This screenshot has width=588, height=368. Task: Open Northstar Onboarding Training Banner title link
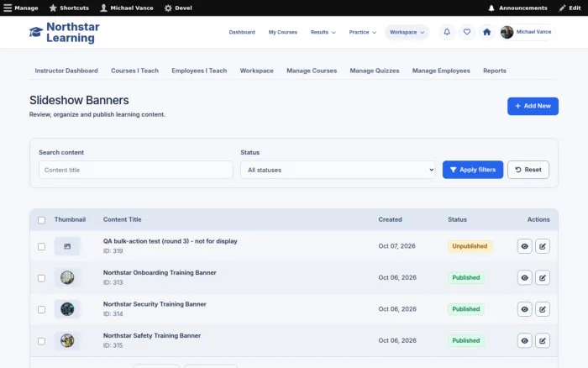click(x=160, y=273)
